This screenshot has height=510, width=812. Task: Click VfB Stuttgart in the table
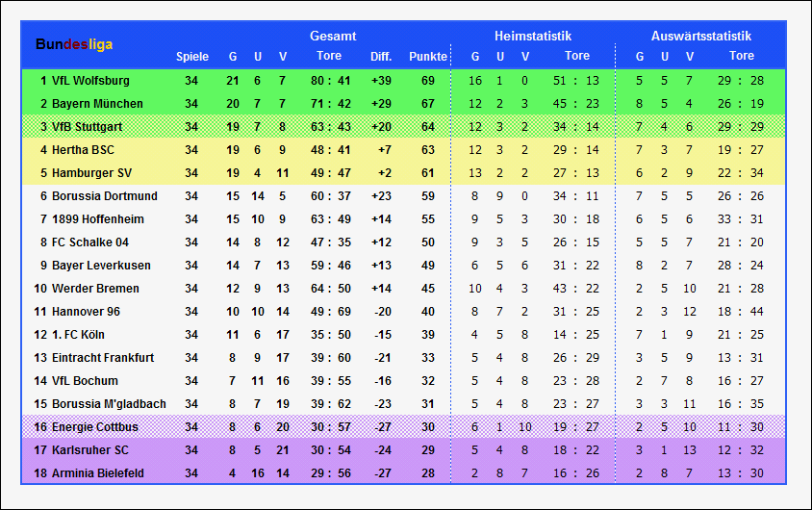tap(87, 127)
